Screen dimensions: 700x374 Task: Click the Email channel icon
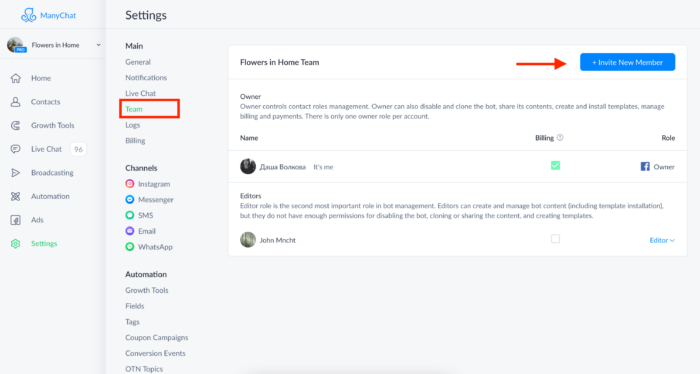click(129, 231)
